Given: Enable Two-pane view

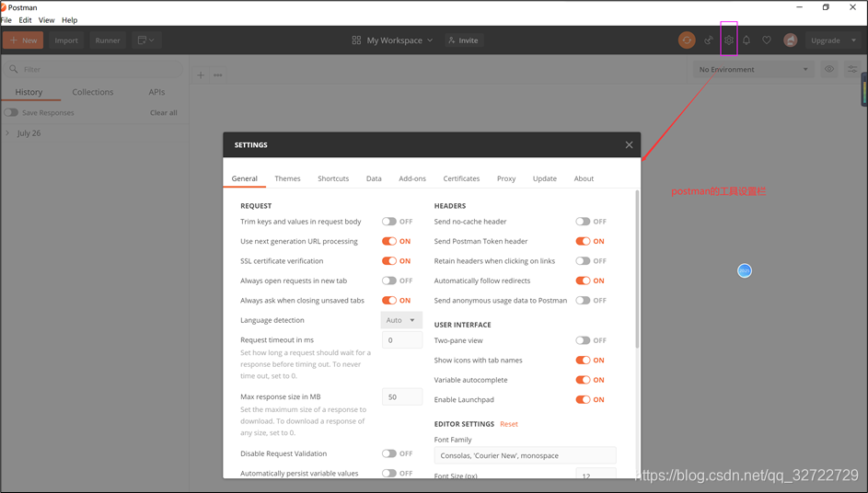Looking at the screenshot, I should point(583,340).
